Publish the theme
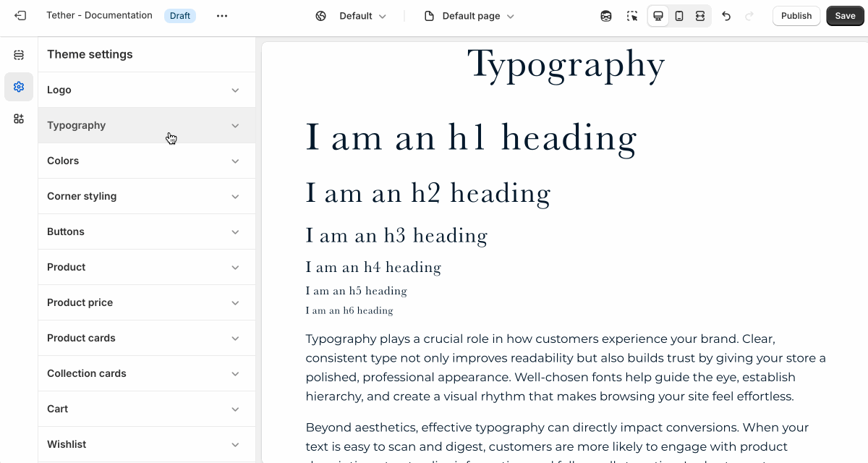The width and height of the screenshot is (868, 463). coord(796,16)
